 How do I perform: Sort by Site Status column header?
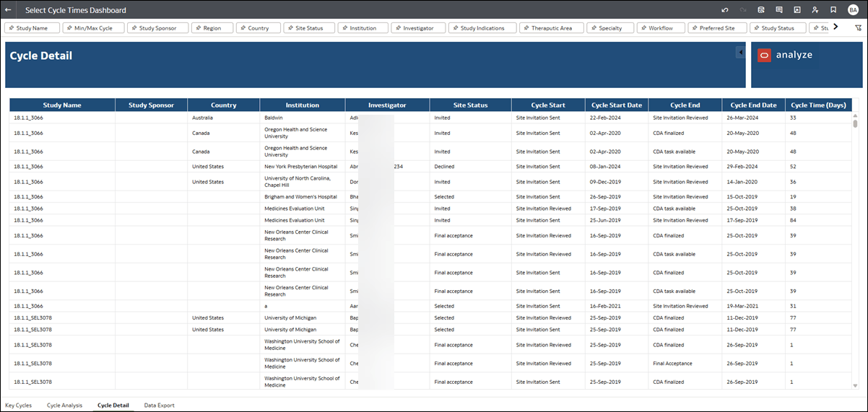(470, 105)
